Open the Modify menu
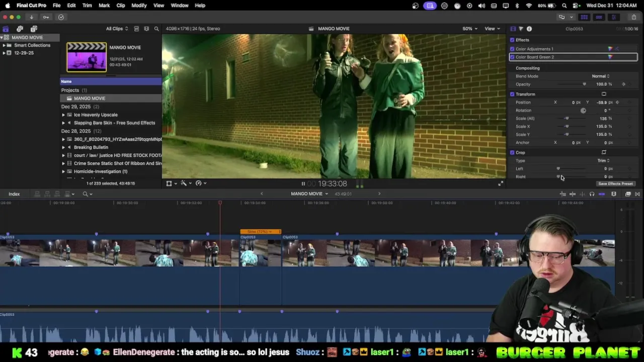This screenshot has height=362, width=644. [139, 6]
